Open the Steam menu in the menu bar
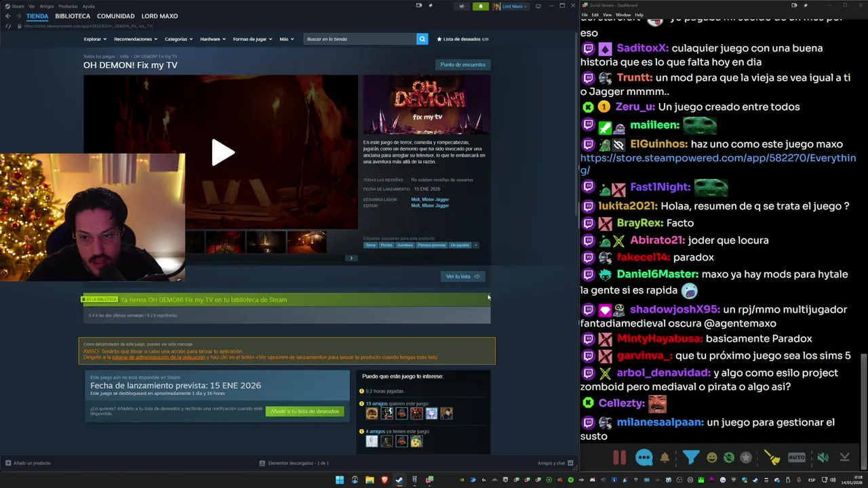The width and height of the screenshot is (868, 488). [14, 6]
